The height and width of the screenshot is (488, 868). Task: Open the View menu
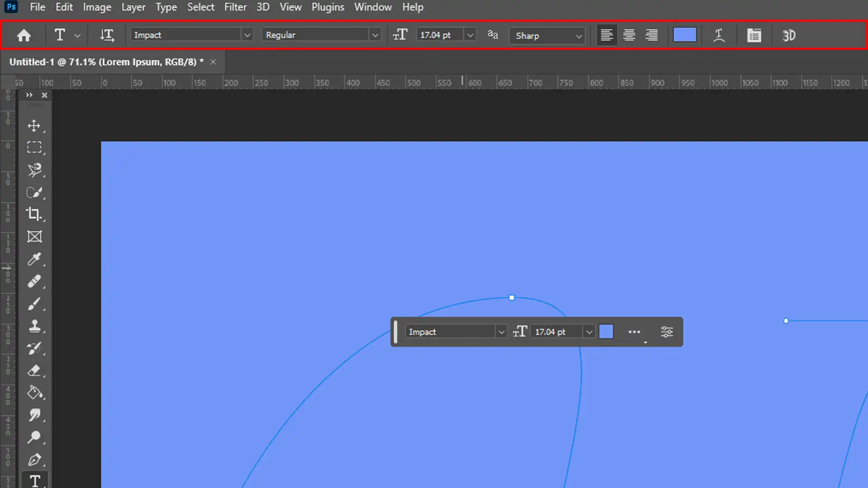point(291,7)
